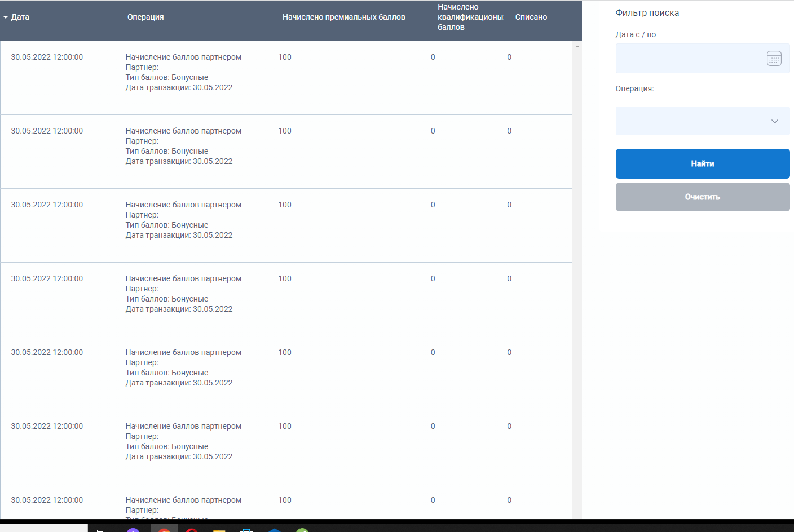
Task: Click into the Дата с / по field
Action: point(688,58)
